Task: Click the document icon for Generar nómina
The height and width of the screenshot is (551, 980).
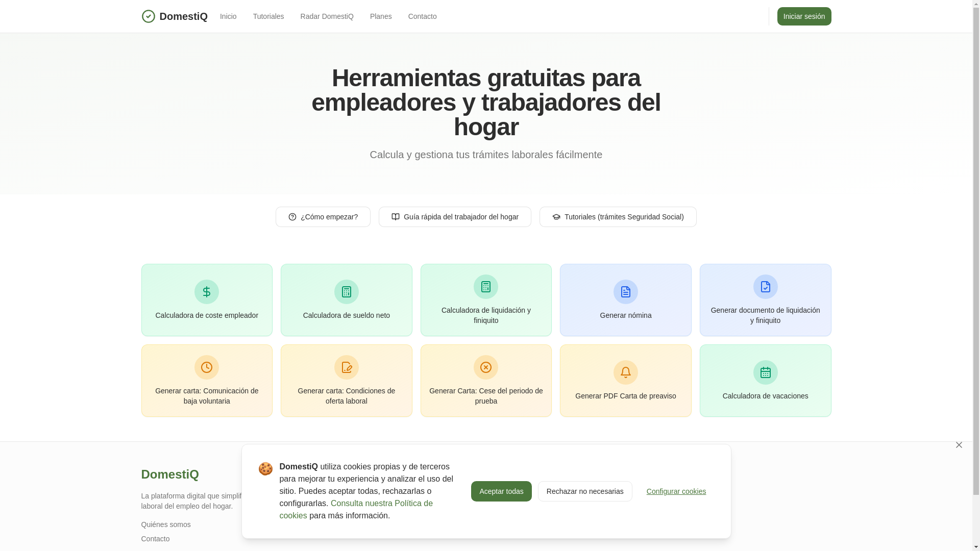Action: 626,292
